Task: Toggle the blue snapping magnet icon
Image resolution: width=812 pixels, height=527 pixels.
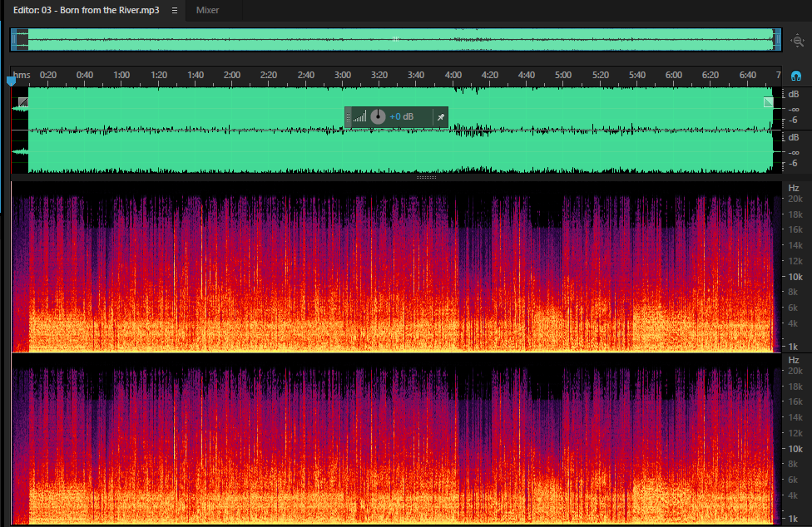Action: click(796, 76)
